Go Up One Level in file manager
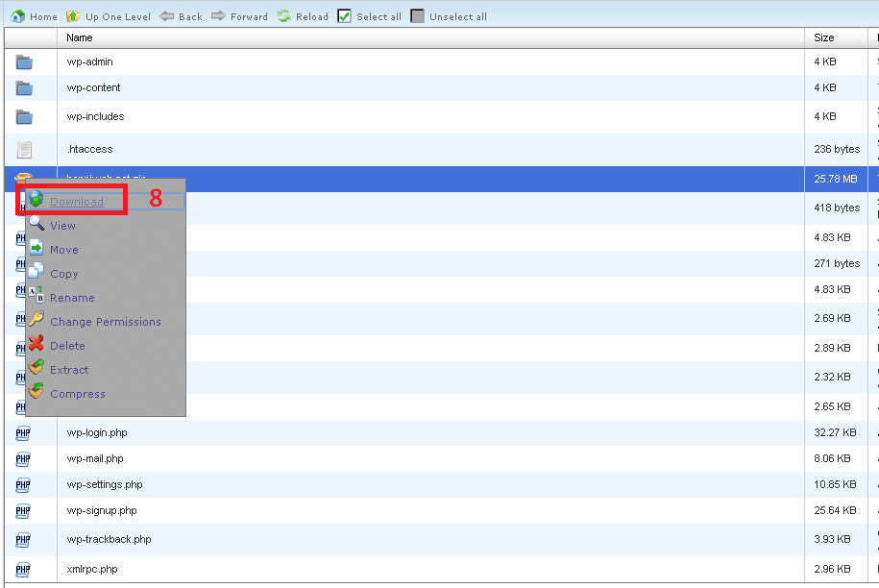 pyautogui.click(x=109, y=16)
